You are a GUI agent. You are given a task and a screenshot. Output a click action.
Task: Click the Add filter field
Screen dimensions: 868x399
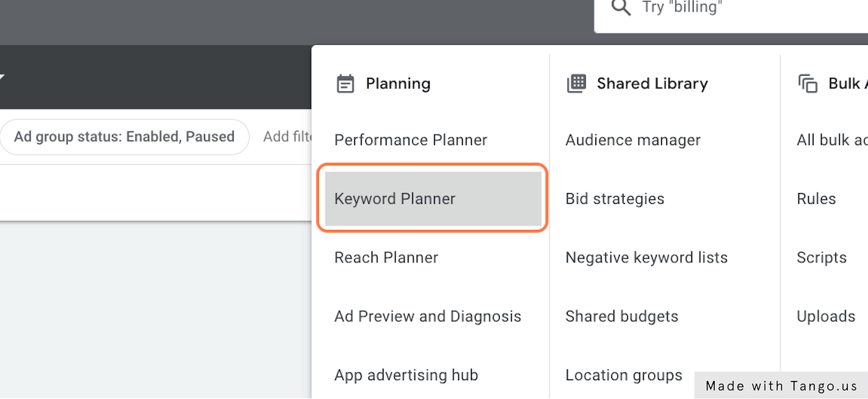click(x=286, y=137)
